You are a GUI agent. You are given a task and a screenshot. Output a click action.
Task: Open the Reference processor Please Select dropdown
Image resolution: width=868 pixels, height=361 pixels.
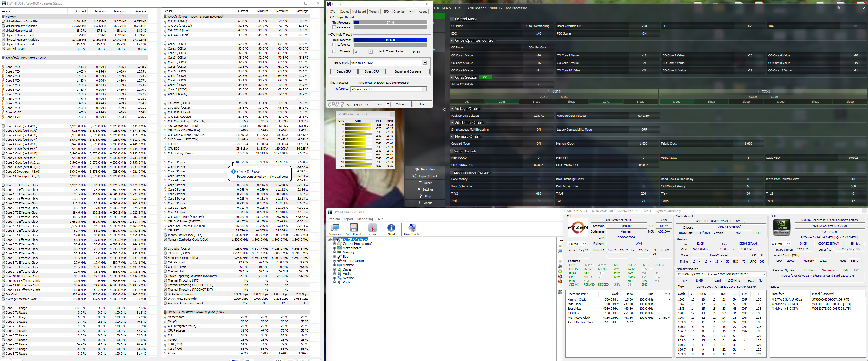424,89
